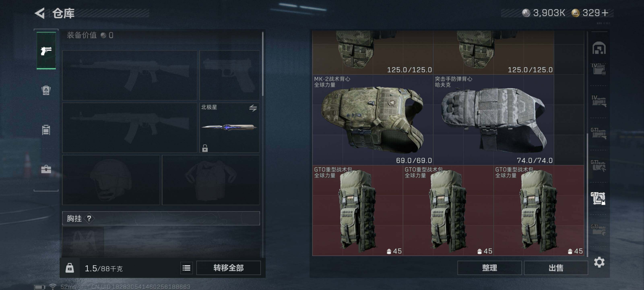Click the 出售 sell button
Screen dimensions: 644x290
[556, 268]
